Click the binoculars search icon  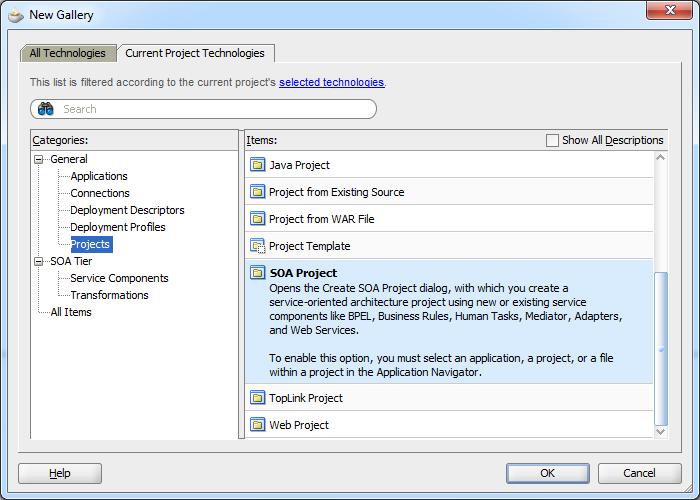point(46,109)
